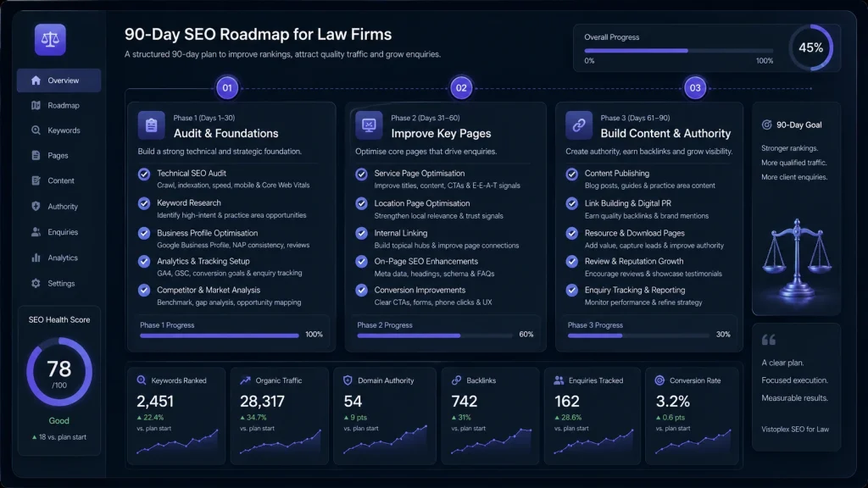
Task: Select timeline marker 03
Action: 695,87
